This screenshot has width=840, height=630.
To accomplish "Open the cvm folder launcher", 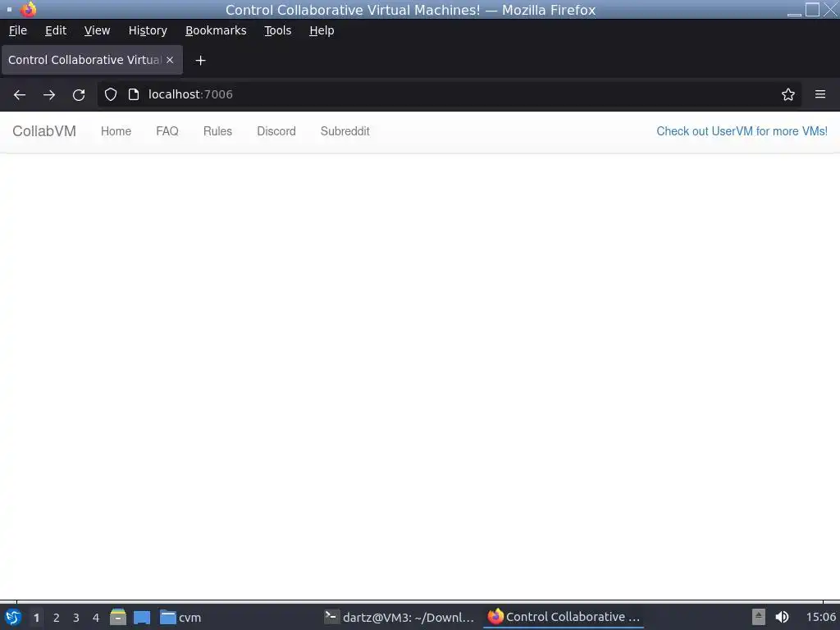I will tap(180, 617).
